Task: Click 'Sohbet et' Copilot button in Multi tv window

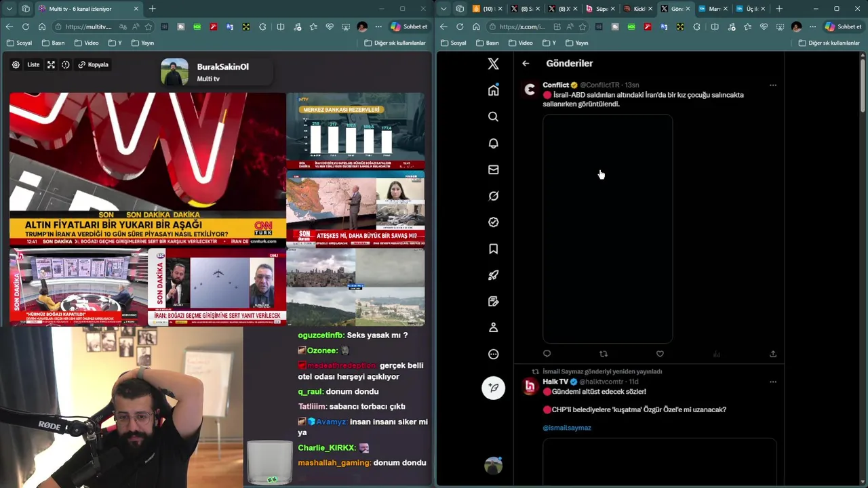Action: pyautogui.click(x=409, y=26)
